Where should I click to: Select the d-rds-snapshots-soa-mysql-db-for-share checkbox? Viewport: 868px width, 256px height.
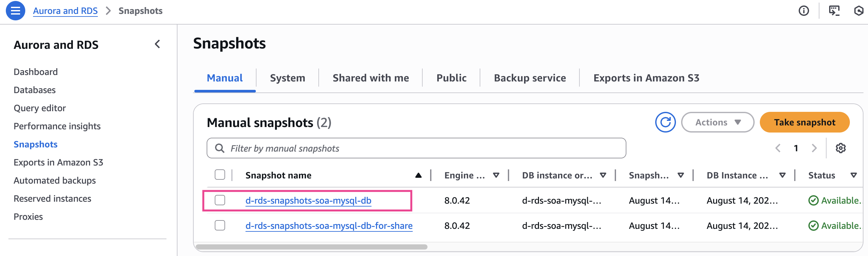click(220, 225)
